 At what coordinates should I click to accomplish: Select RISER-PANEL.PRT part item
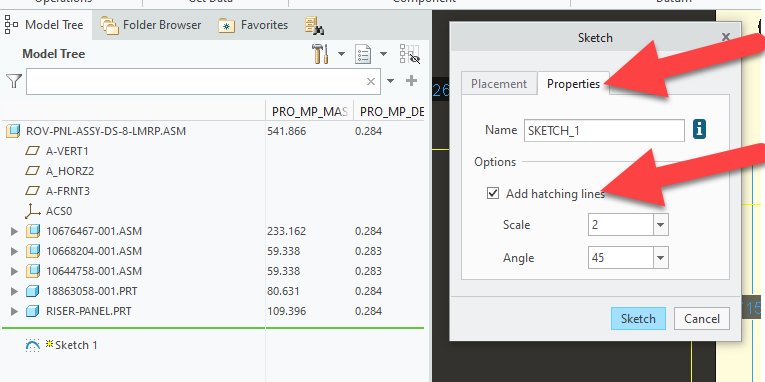pos(88,311)
